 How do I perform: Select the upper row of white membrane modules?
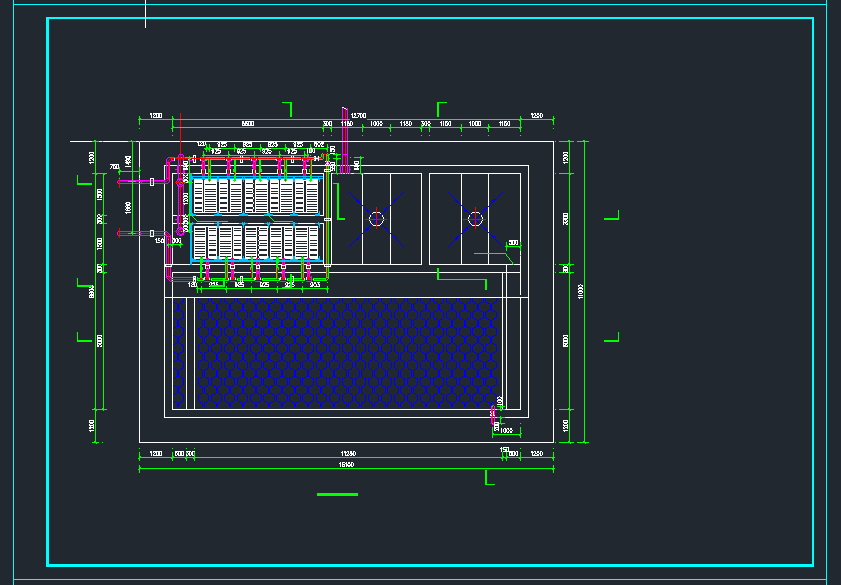[x=256, y=196]
